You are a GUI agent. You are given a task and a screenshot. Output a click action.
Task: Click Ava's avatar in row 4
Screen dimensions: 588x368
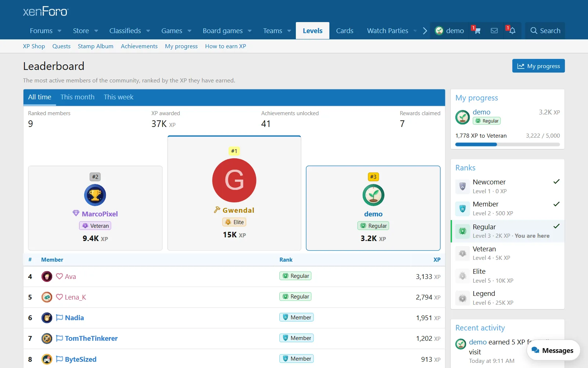(x=47, y=276)
